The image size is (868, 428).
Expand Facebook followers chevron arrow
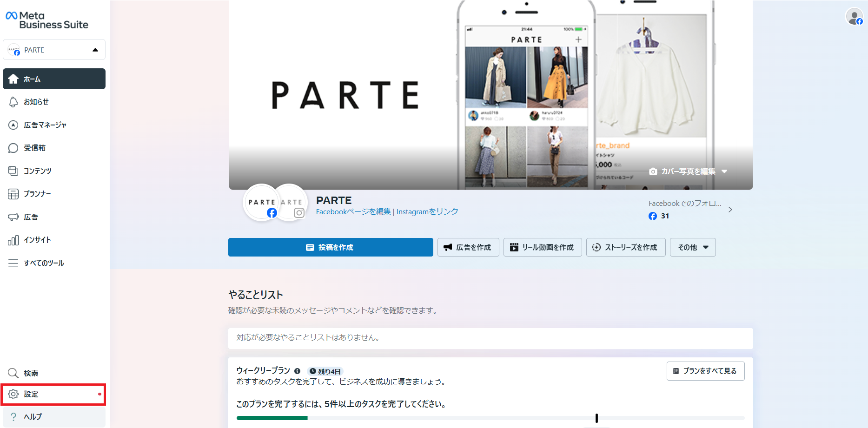point(730,210)
